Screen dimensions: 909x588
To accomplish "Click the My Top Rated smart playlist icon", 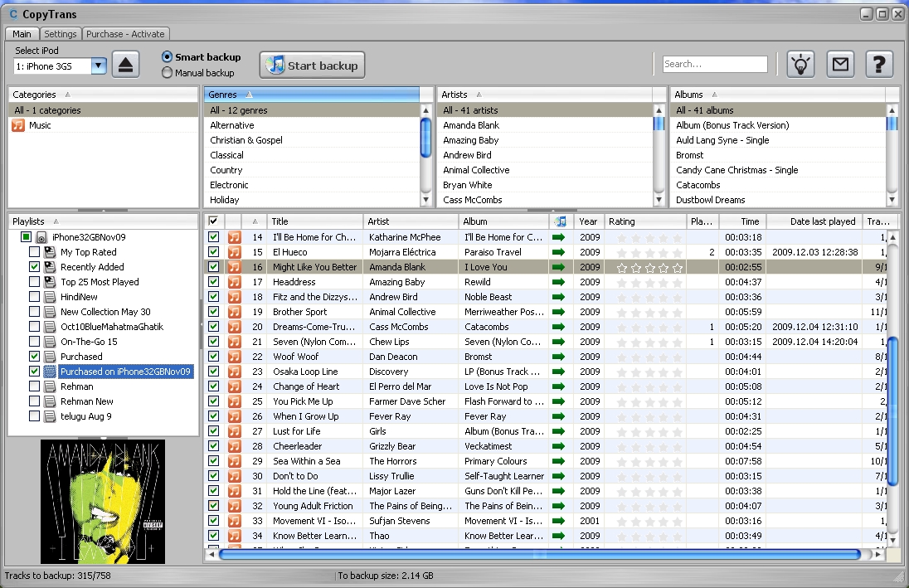I will pos(50,252).
